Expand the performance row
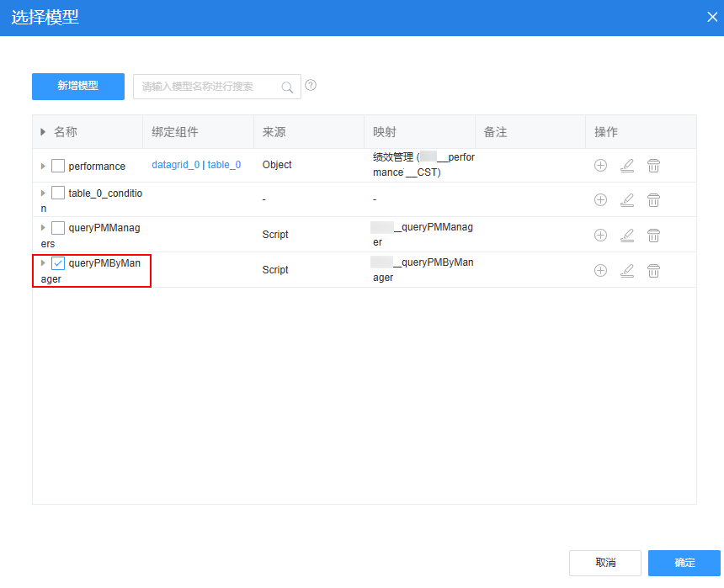 click(43, 166)
